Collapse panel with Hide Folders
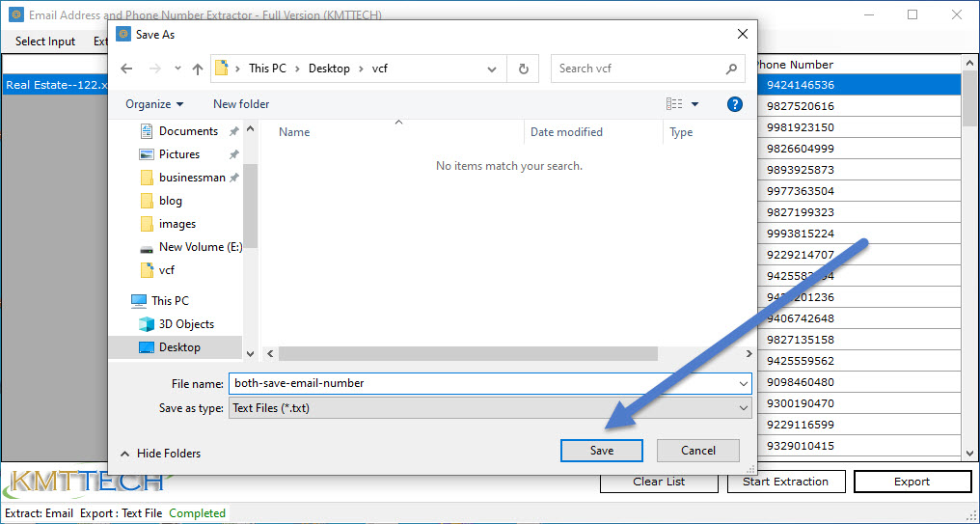Screen dimensions: 980x524 tap(161, 454)
